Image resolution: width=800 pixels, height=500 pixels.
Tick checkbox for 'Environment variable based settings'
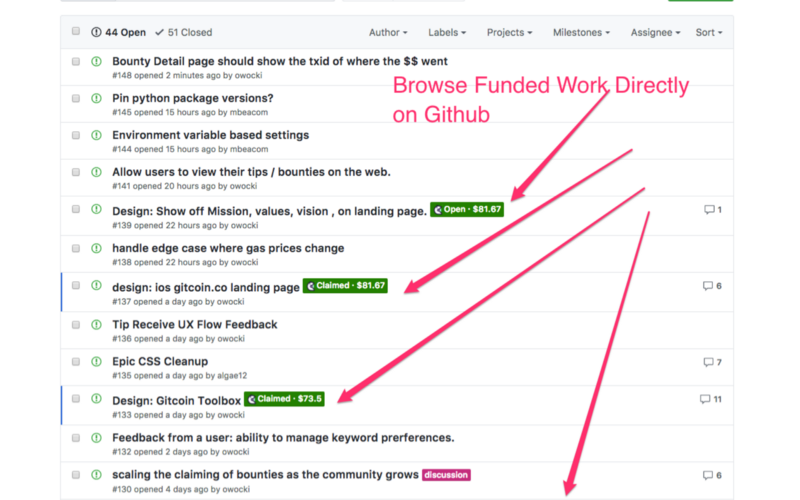click(x=76, y=135)
